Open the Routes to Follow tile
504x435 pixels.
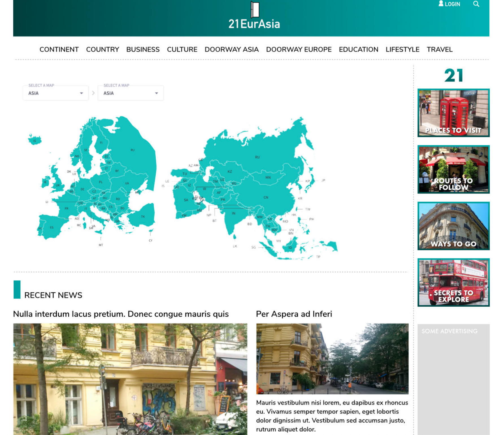(453, 169)
